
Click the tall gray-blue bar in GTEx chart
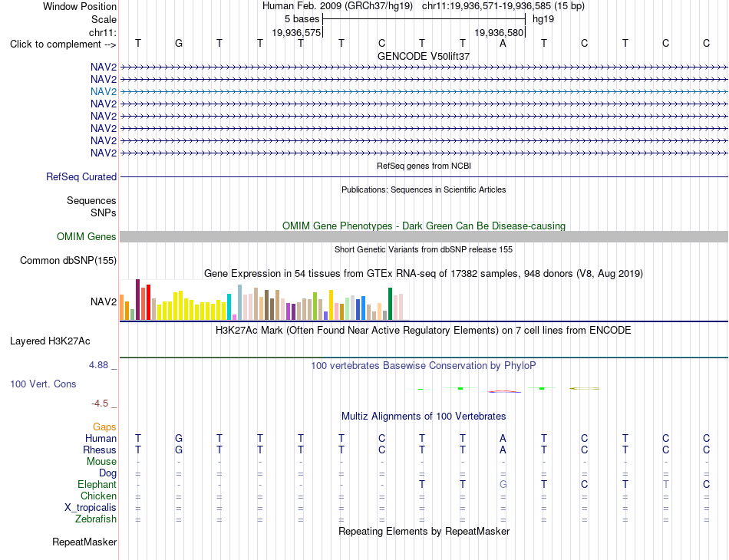point(239,302)
